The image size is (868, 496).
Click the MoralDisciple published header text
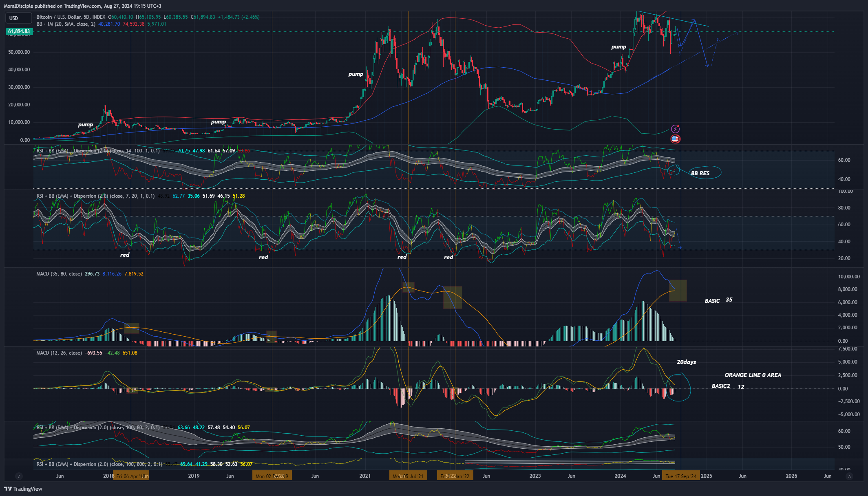click(83, 6)
